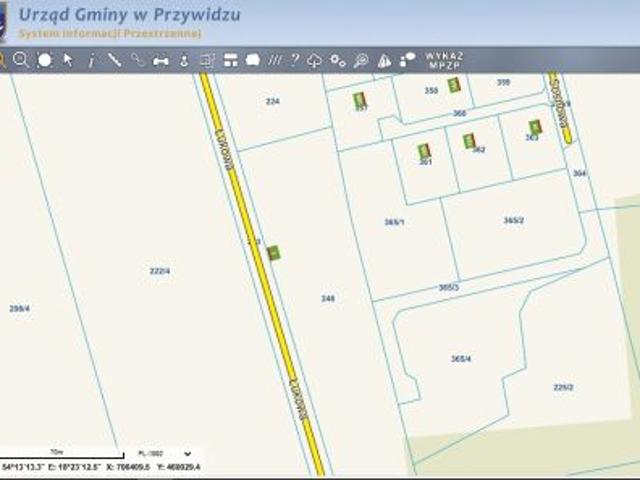Click the greyed-out link chain icon
Screen dimensions: 640x480
pos(138,60)
